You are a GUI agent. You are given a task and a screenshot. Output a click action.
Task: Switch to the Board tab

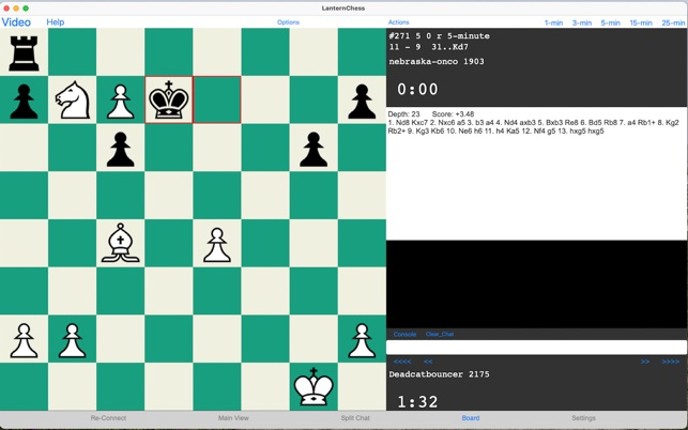pyautogui.click(x=470, y=418)
